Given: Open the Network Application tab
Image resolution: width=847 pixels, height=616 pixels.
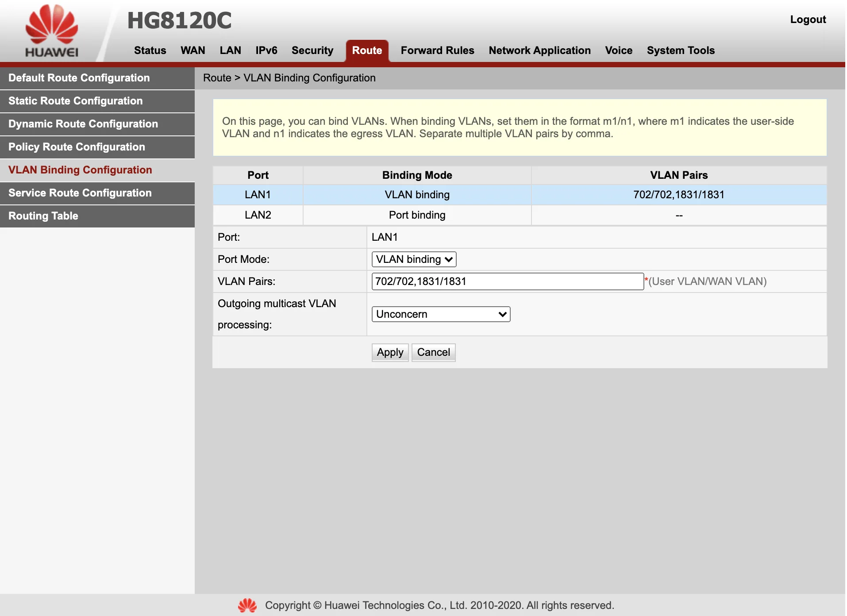Looking at the screenshot, I should [x=539, y=50].
